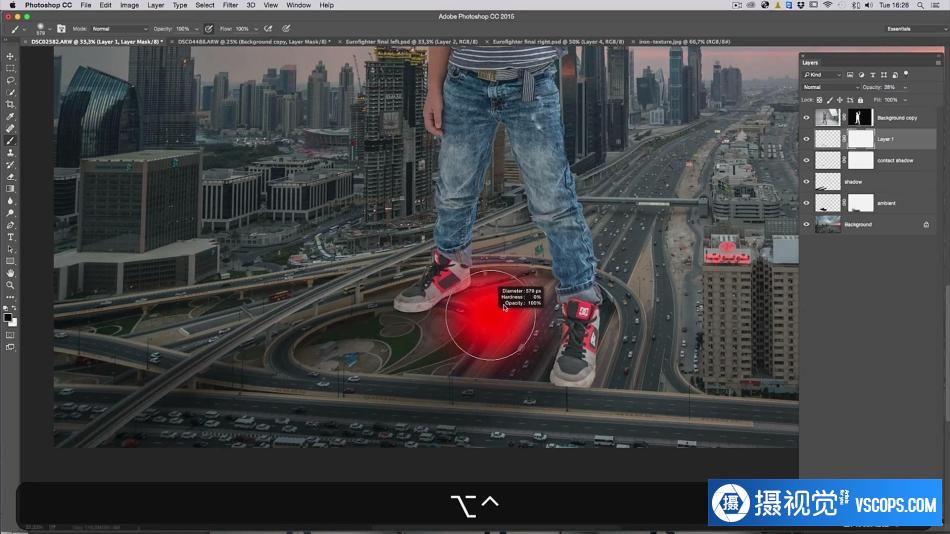This screenshot has height=534, width=950.
Task: Open the layer Fill dropdown arrow
Action: click(905, 100)
